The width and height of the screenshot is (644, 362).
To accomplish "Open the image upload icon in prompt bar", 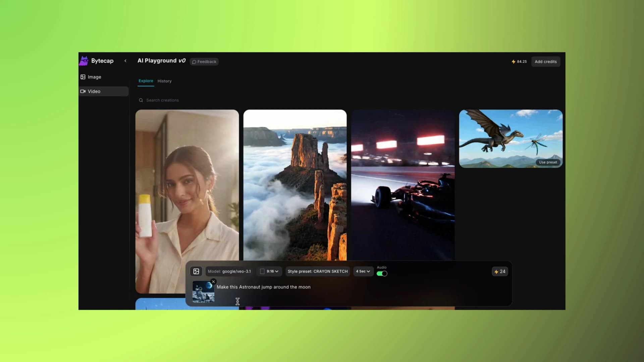I will pyautogui.click(x=196, y=271).
